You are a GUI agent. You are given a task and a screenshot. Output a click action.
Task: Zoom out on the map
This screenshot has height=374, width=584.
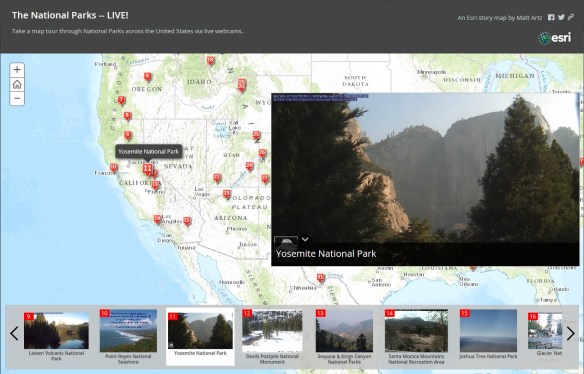click(17, 99)
